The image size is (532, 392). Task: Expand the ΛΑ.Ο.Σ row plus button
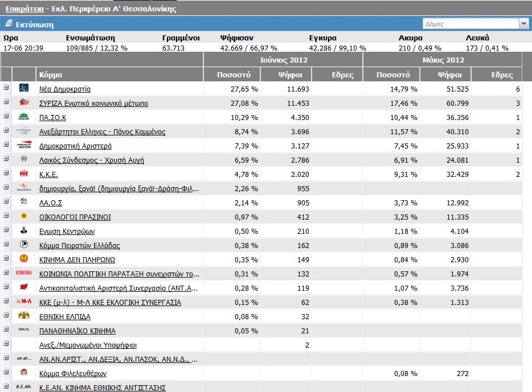6,201
